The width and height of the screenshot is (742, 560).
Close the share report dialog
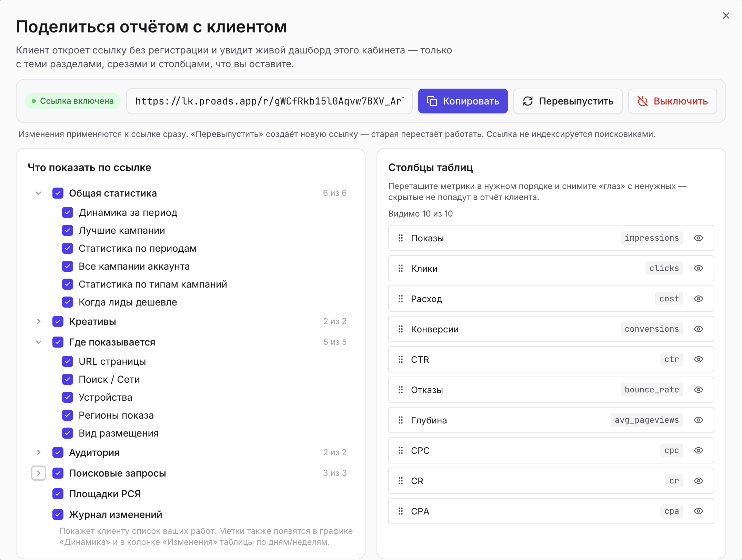[726, 16]
